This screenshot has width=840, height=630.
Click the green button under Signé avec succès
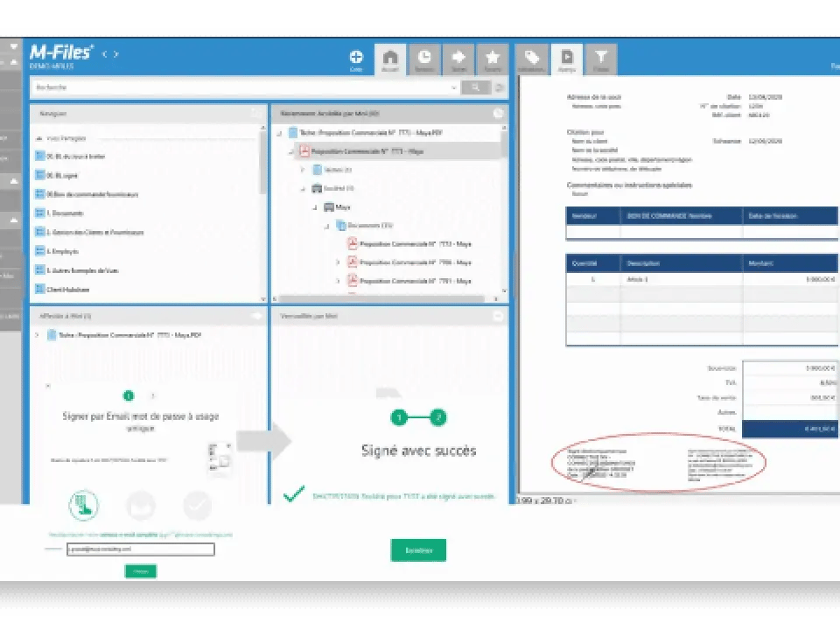(418, 550)
